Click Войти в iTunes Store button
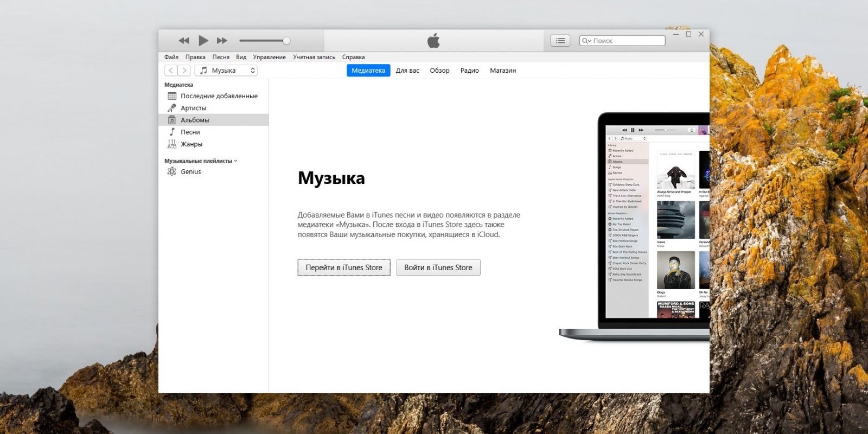 (x=438, y=267)
